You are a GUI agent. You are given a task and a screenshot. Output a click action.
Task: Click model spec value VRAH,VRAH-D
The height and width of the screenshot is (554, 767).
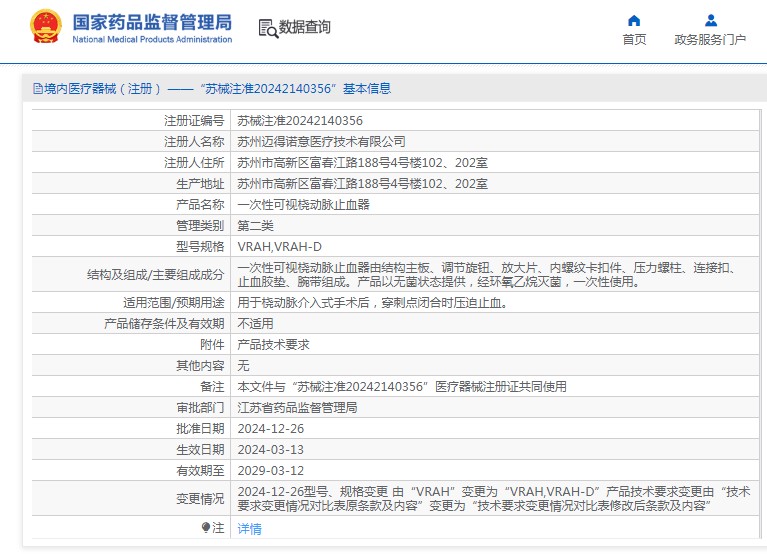(x=279, y=246)
